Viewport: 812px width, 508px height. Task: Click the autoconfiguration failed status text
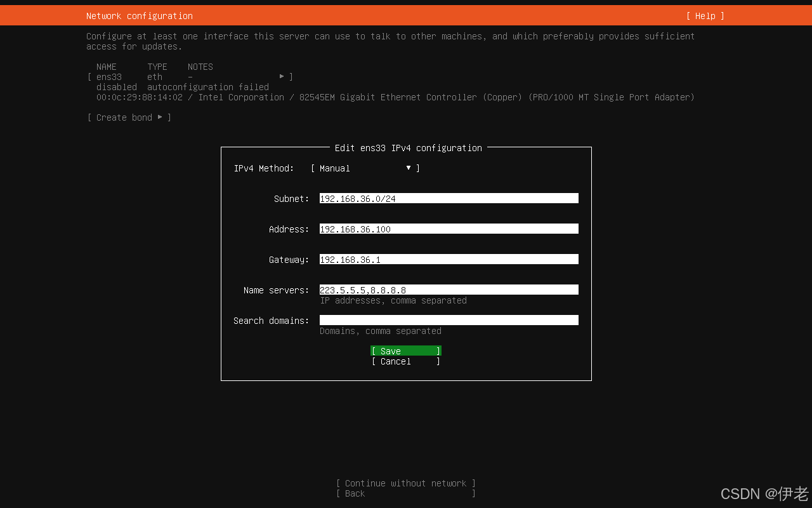click(208, 87)
